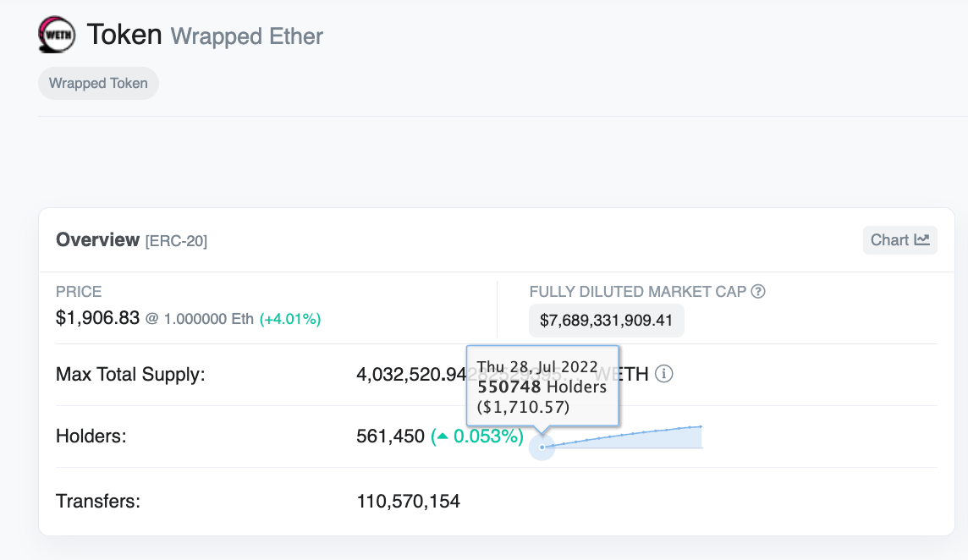
Task: Click the WETH token logo icon
Action: (57, 35)
